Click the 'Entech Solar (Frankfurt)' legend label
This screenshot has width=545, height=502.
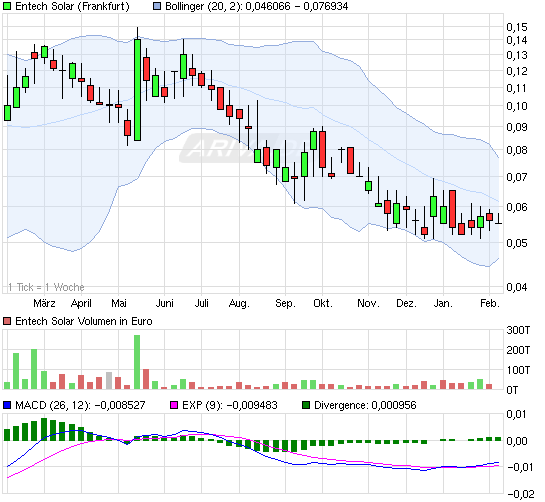(x=72, y=6)
